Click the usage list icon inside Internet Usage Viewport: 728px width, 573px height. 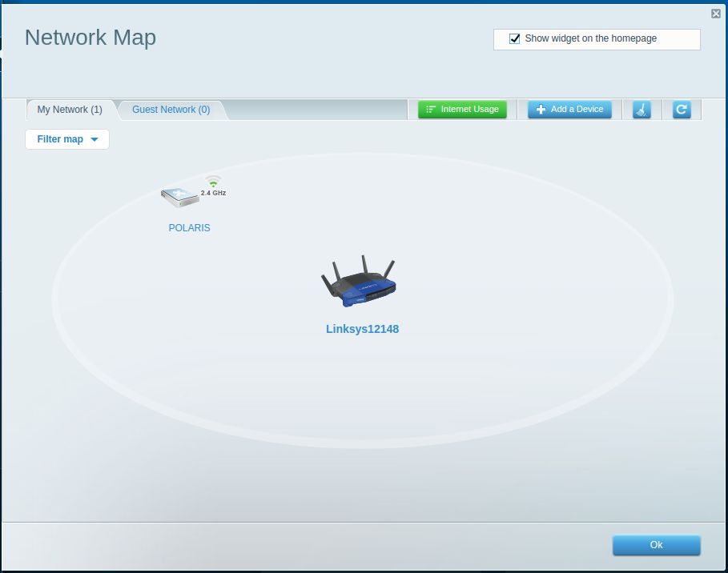(x=432, y=110)
